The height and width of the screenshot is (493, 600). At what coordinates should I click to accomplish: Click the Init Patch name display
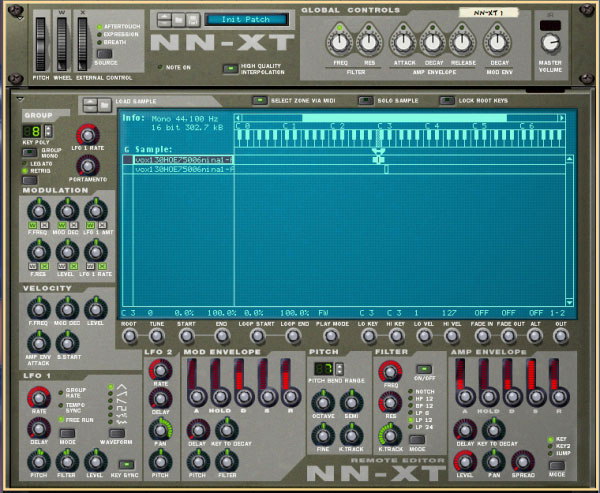pyautogui.click(x=246, y=20)
